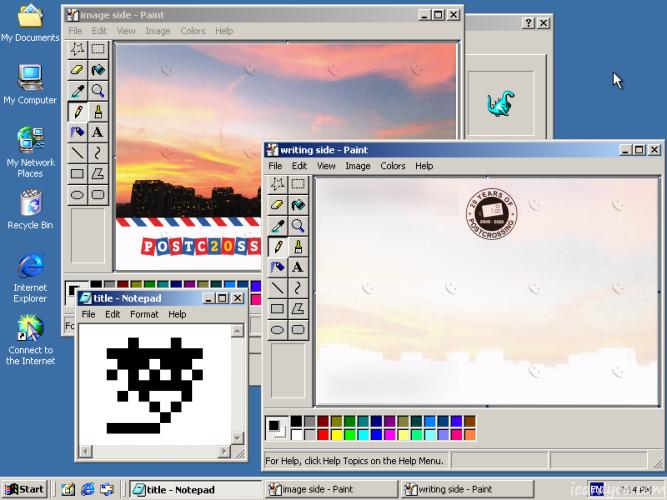Pick orange swatch in writing side palette
Viewport: 667px width, 500px height.
tap(470, 434)
